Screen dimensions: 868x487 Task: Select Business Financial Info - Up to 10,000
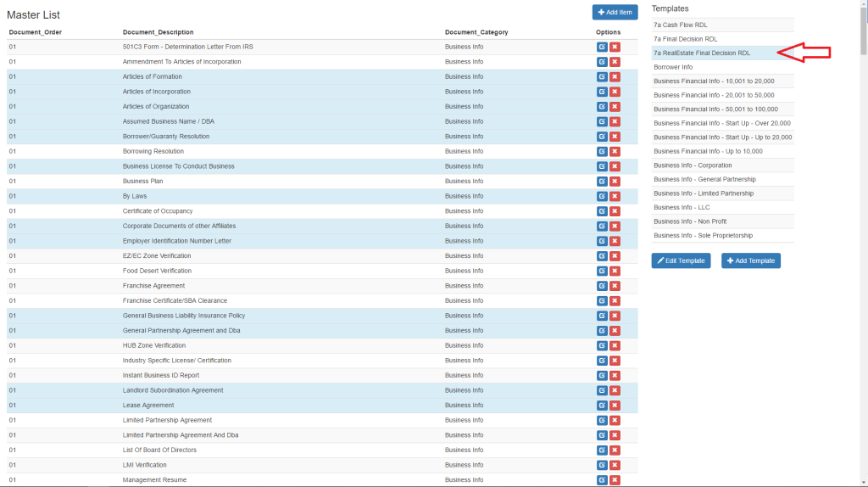tap(722, 151)
